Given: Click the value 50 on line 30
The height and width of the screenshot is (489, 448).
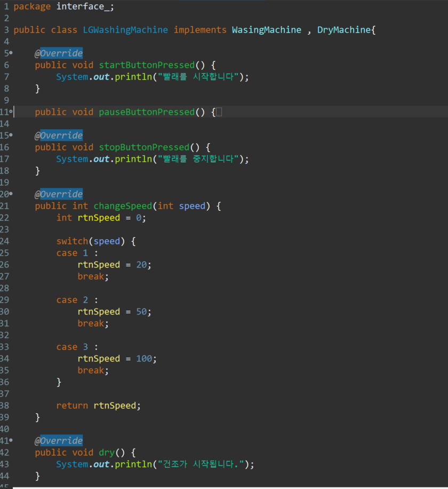Looking at the screenshot, I should (141, 312).
